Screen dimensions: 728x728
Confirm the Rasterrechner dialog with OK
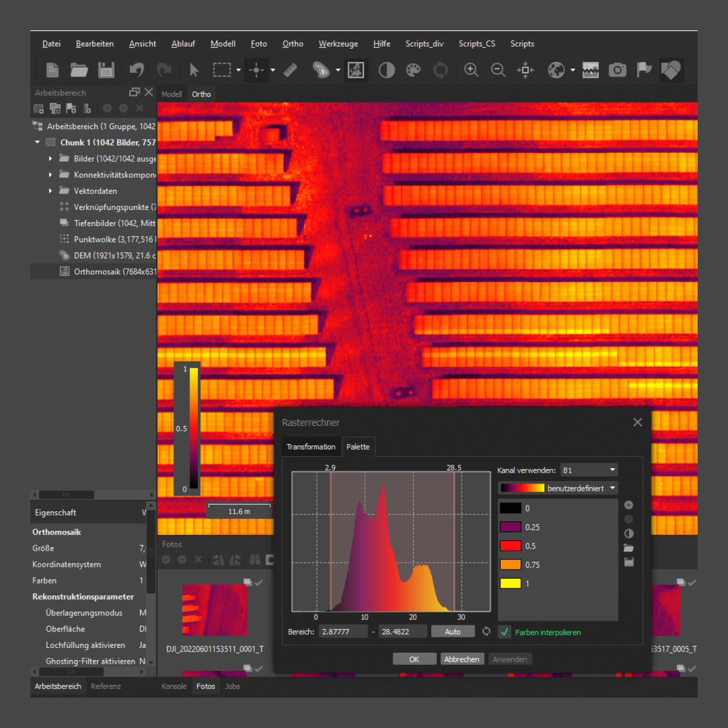point(414,658)
